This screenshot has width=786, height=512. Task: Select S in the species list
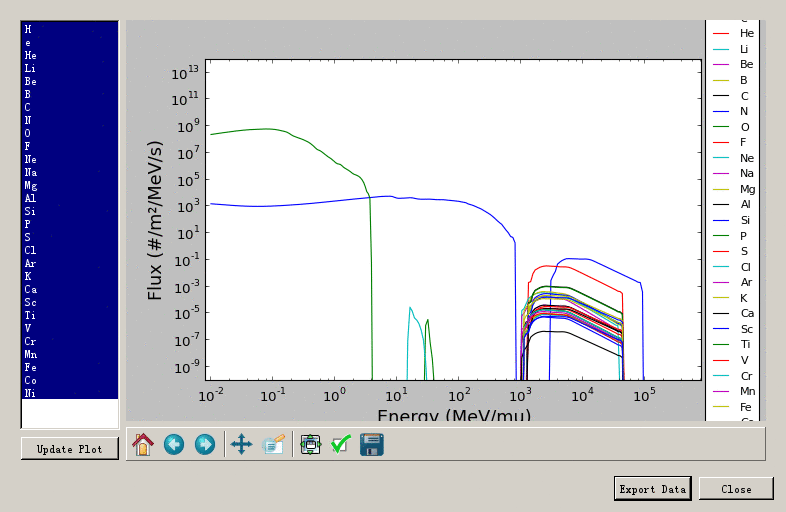tap(70, 237)
